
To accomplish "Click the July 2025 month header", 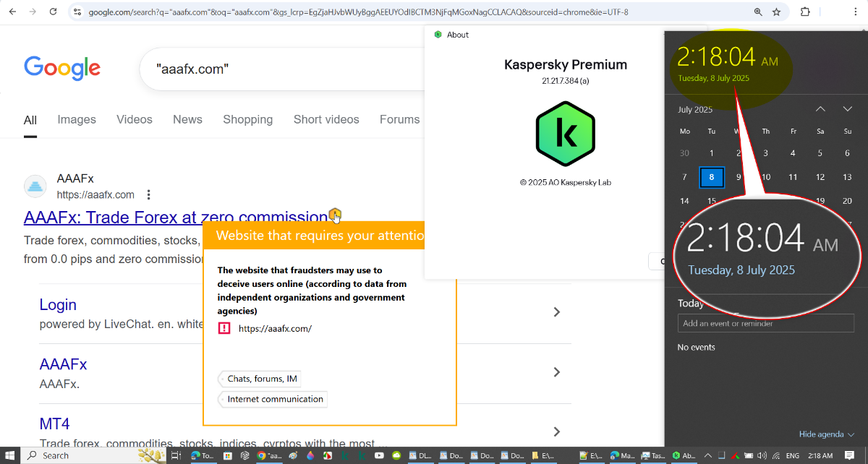I will pyautogui.click(x=695, y=110).
